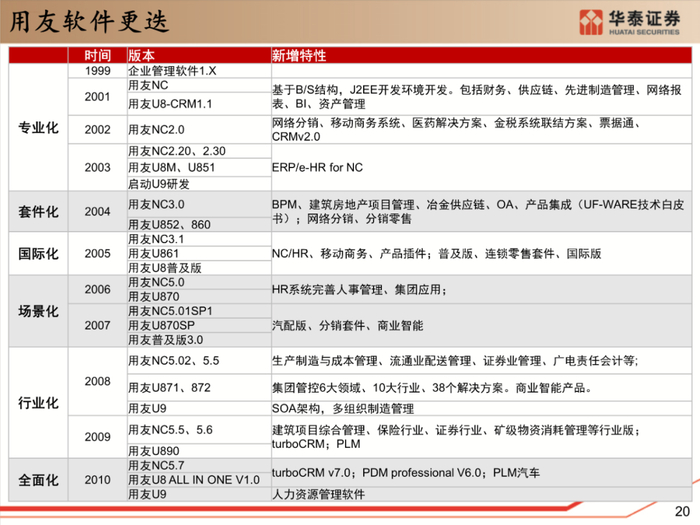The image size is (700, 525).
Task: Click the year 2005 cell
Action: pos(97,254)
